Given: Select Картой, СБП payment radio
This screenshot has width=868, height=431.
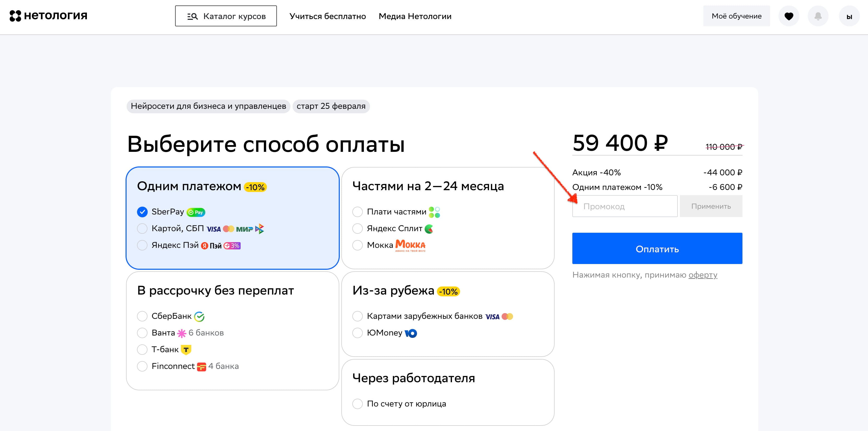Looking at the screenshot, I should coord(142,229).
